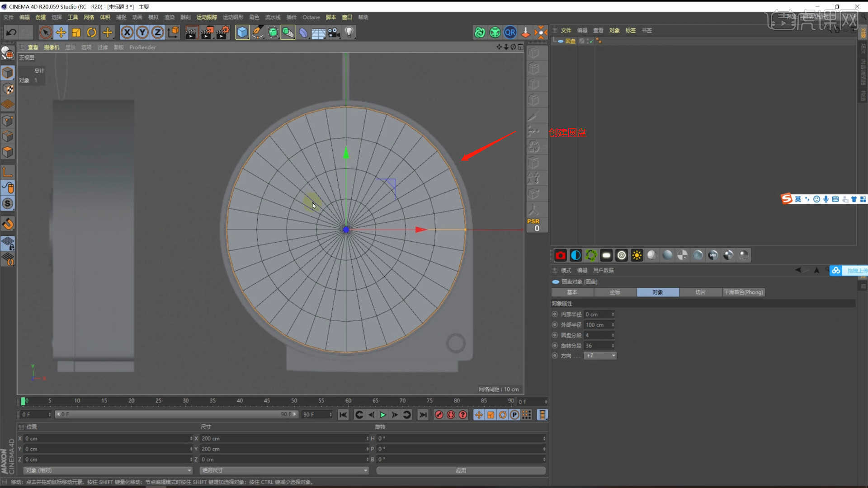Click the 旋转分段 stepper arrows

coord(613,346)
